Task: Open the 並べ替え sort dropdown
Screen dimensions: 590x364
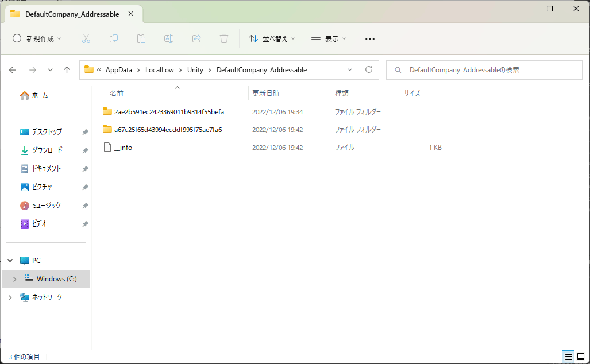Action: click(272, 38)
